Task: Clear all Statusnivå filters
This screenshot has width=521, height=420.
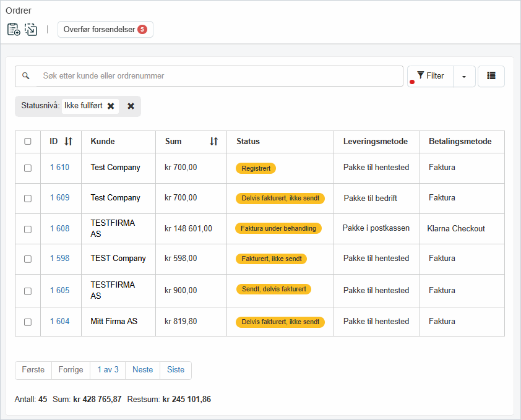Action: click(131, 106)
